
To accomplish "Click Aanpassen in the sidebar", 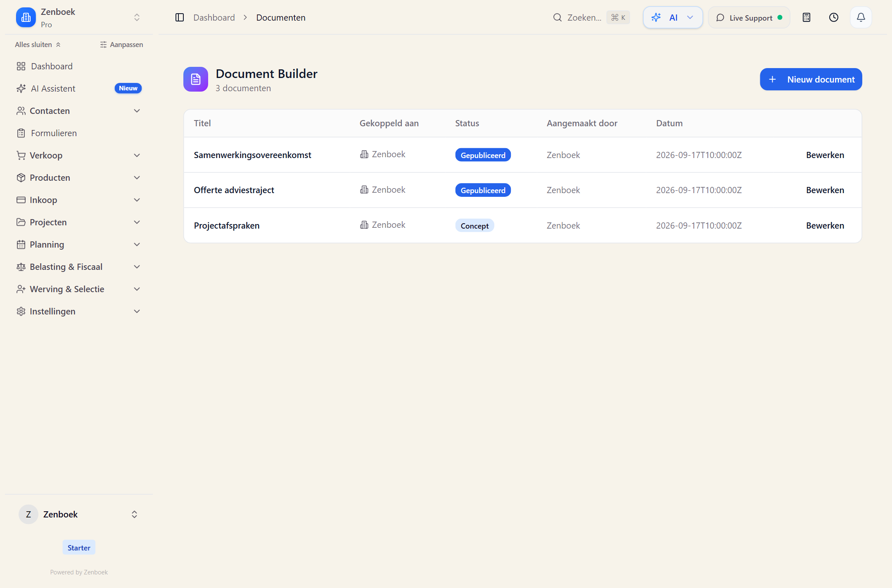I will click(x=121, y=45).
